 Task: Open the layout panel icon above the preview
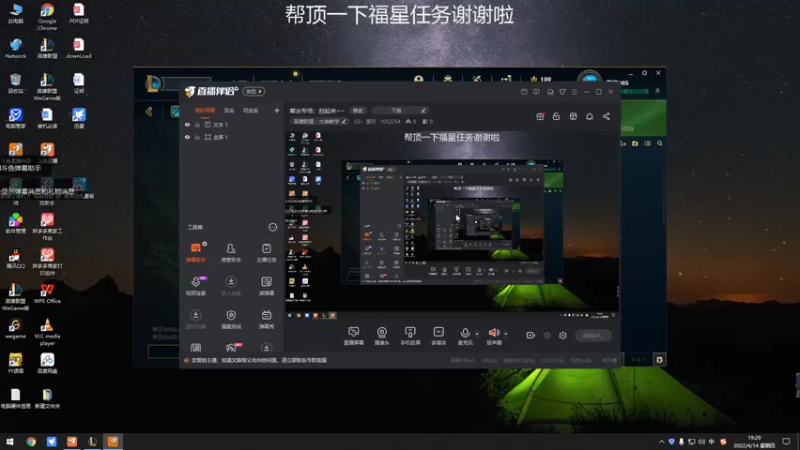[x=573, y=116]
